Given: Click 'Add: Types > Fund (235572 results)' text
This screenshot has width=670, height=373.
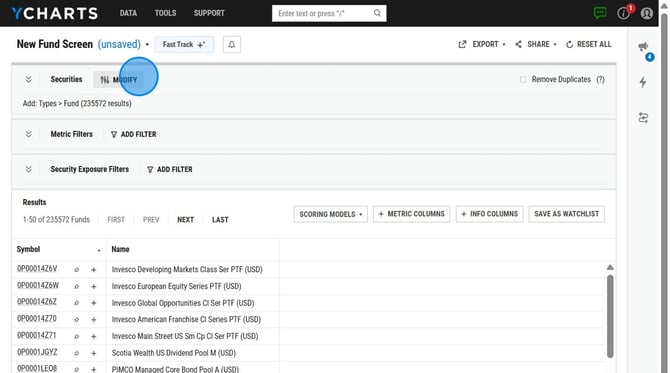Looking at the screenshot, I should [77, 103].
